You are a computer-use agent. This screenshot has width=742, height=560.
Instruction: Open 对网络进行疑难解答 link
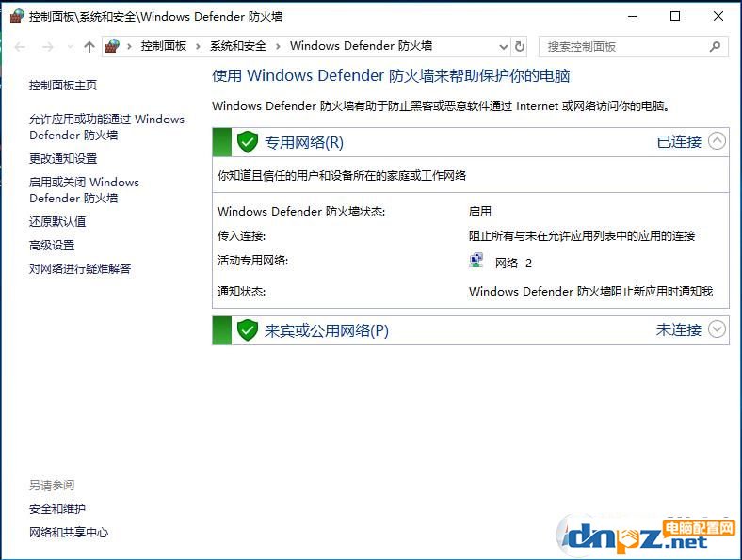(80, 268)
